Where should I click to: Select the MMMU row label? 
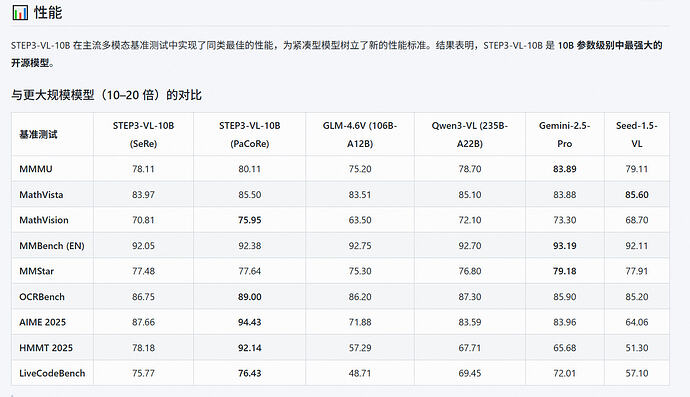pos(36,169)
